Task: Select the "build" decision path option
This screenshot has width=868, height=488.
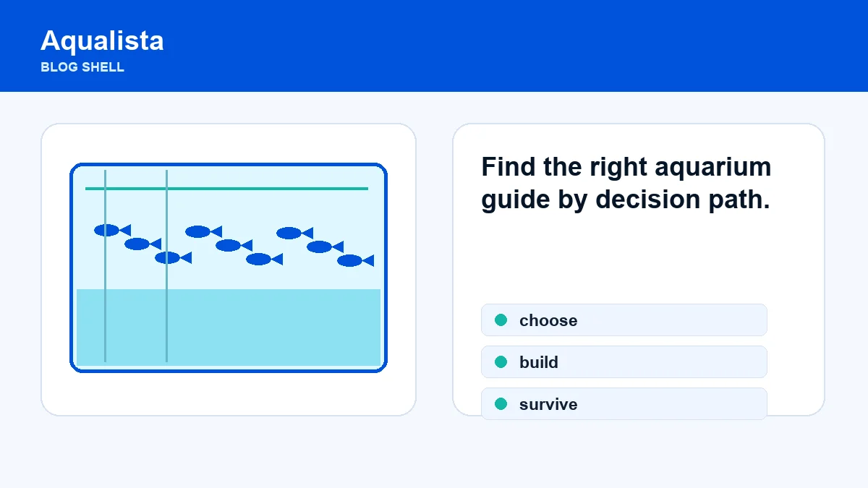Action: pos(624,362)
